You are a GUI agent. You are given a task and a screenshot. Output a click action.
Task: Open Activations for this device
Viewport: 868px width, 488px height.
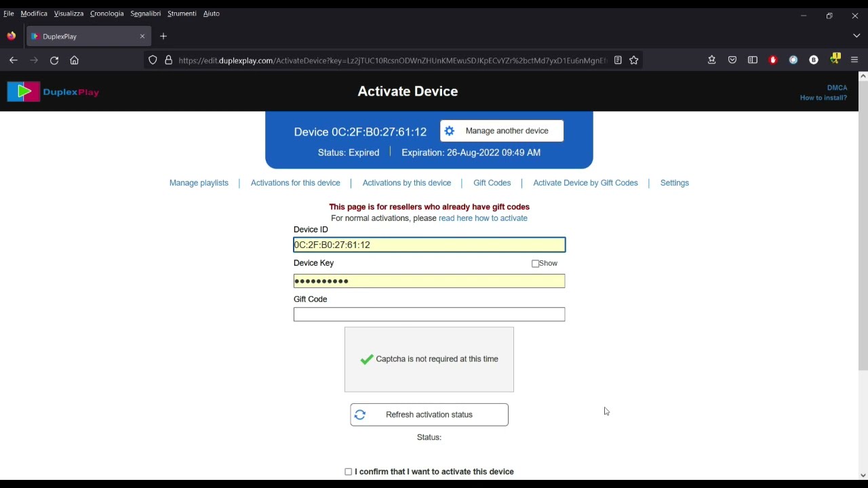(x=296, y=183)
